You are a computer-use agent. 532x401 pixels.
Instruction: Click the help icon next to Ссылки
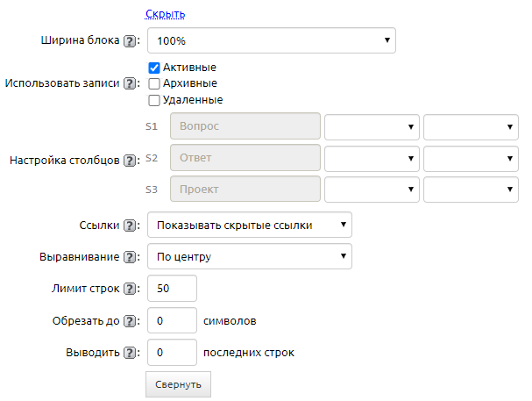pyautogui.click(x=129, y=226)
